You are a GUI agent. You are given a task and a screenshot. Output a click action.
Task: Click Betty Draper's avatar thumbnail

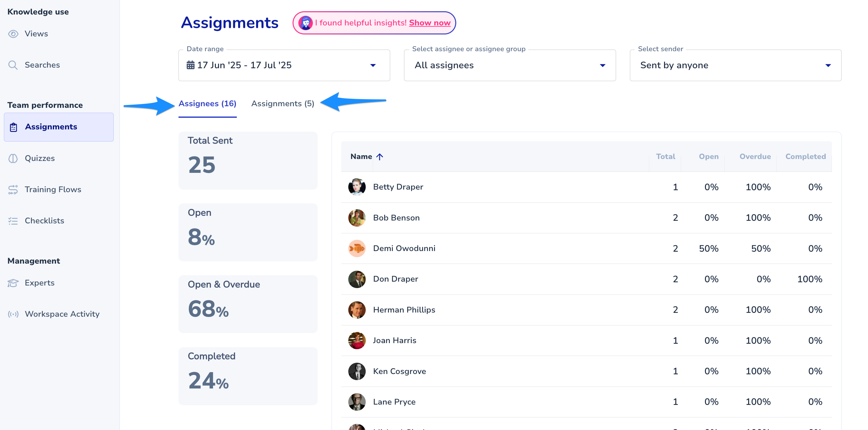(x=356, y=187)
